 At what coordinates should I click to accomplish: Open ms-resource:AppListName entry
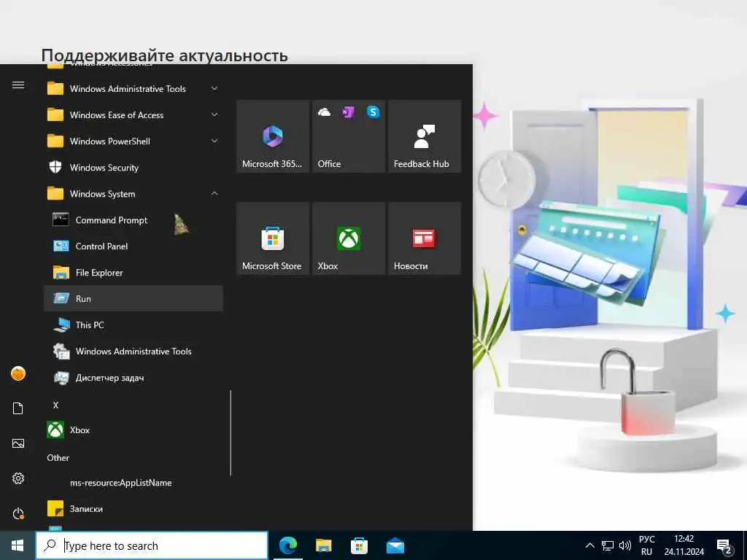133,483
